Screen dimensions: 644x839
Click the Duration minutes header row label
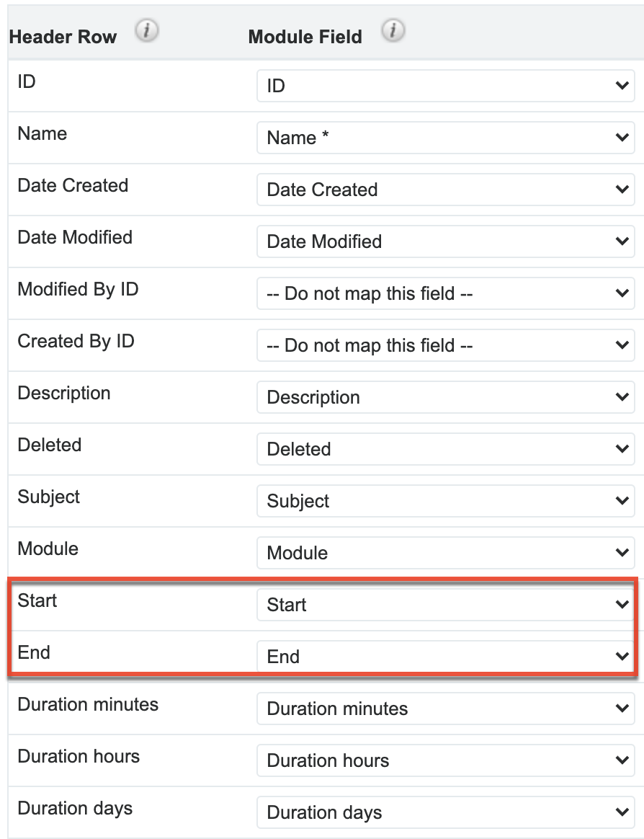tap(88, 704)
